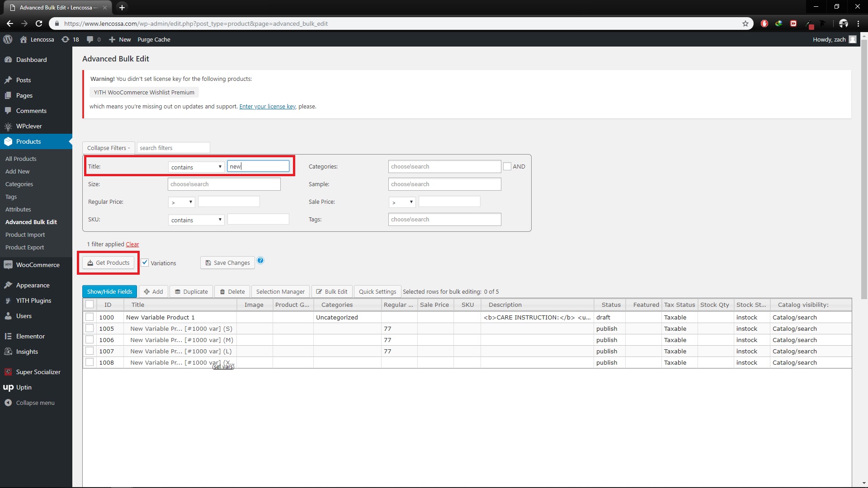Toggle select-all checkbox in table header
Screen dimensions: 868x488
pyautogui.click(x=90, y=305)
